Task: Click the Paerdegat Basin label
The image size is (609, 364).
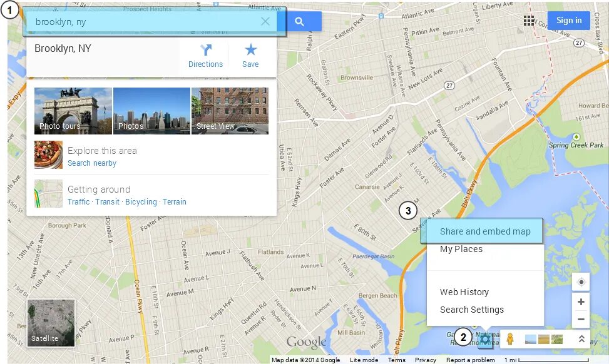Action: (x=373, y=256)
